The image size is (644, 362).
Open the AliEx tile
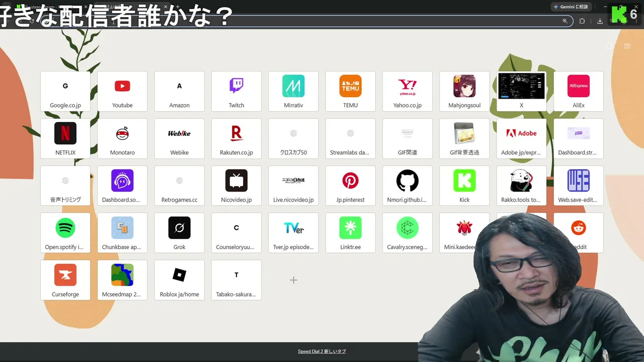pos(579,92)
